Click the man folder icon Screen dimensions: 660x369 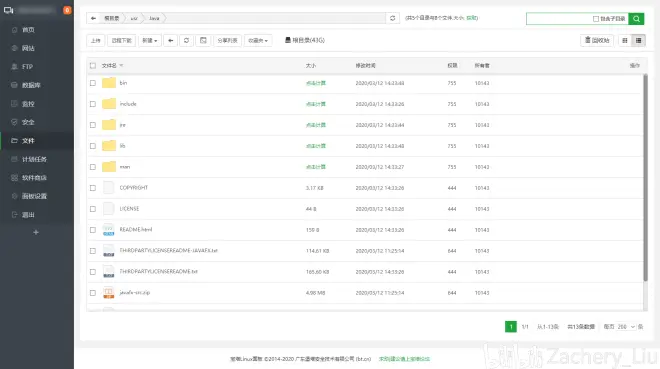pyautogui.click(x=109, y=167)
